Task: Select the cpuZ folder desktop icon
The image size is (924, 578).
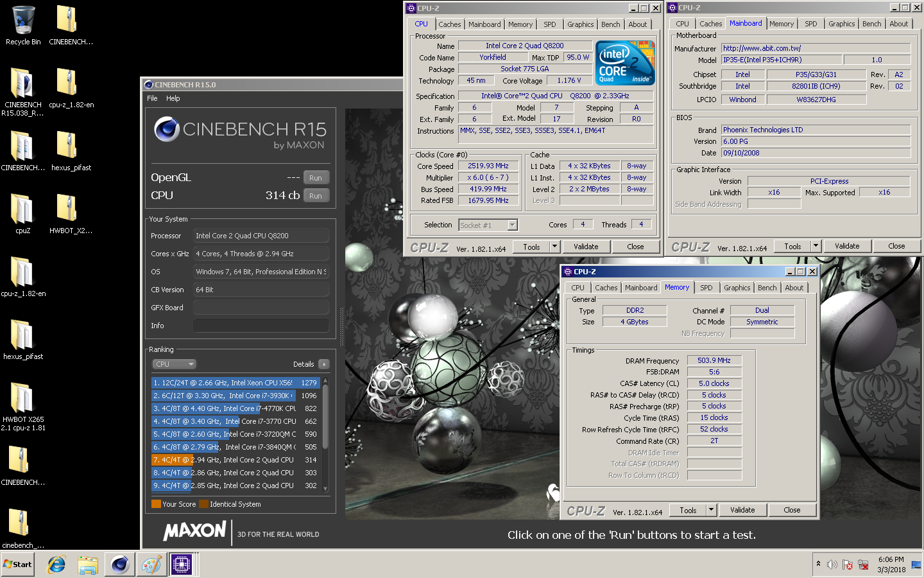Action: [x=23, y=215]
